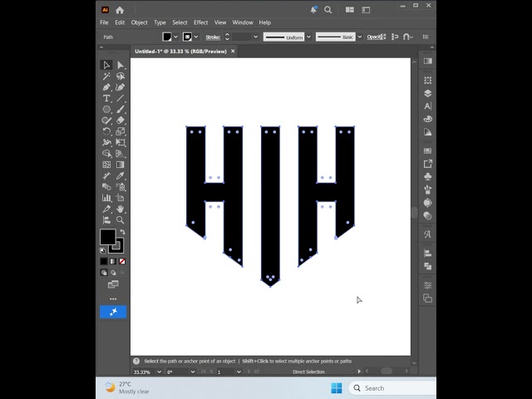Open the artboard number dropdown
The height and width of the screenshot is (399, 532).
point(239,372)
